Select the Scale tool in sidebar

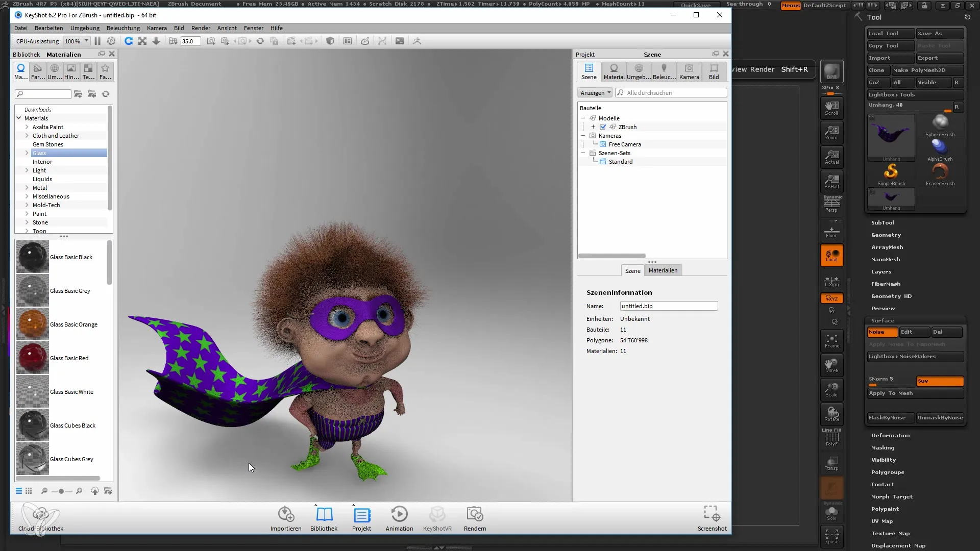point(832,390)
